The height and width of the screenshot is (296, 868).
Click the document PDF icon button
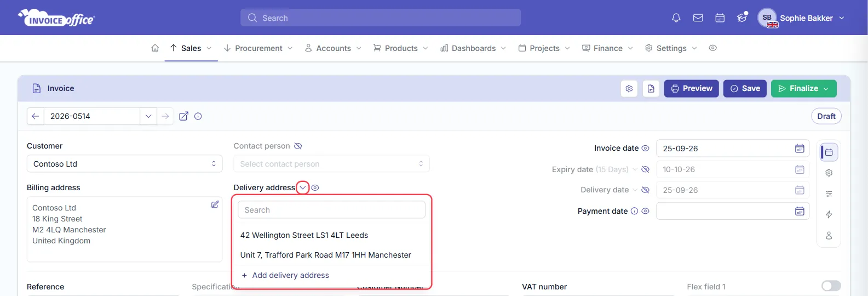click(651, 89)
